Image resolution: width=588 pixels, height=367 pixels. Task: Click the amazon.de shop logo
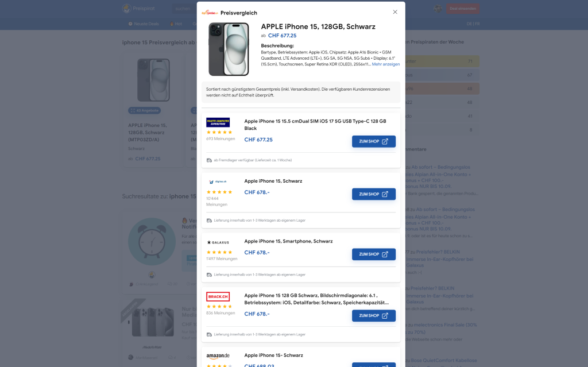218,356
